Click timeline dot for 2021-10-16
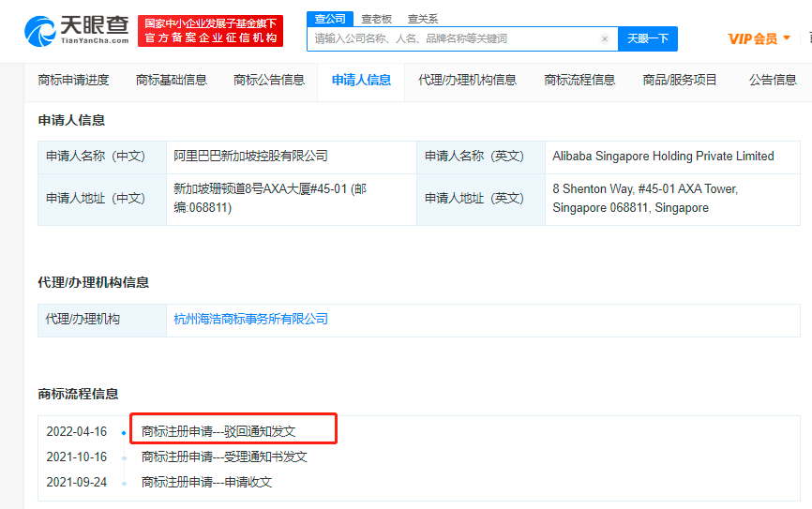812x509 pixels. pyautogui.click(x=124, y=457)
